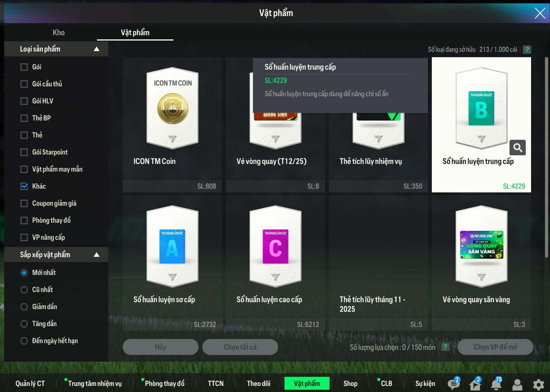Screen dimensions: 550x392
Task: Select the ICON TM Coin item card
Action: pos(172,125)
